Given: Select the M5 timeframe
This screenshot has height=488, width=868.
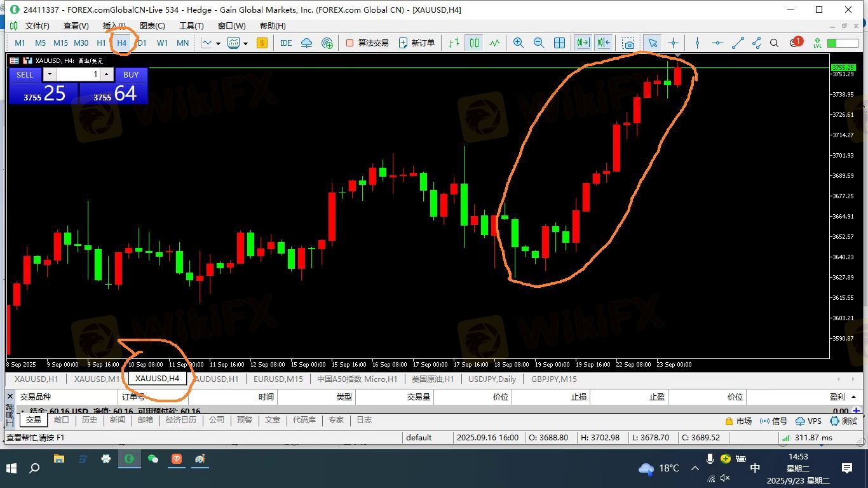Looking at the screenshot, I should click(41, 43).
